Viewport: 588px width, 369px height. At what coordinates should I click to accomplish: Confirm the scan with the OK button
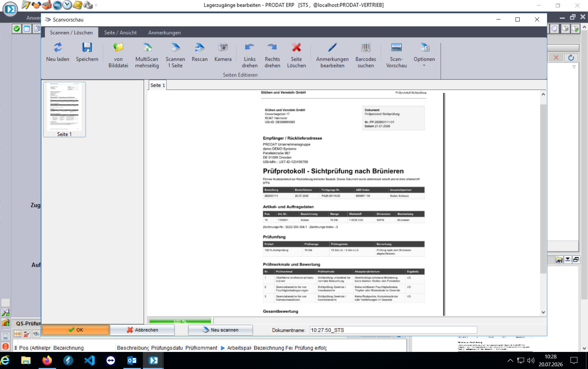76,330
